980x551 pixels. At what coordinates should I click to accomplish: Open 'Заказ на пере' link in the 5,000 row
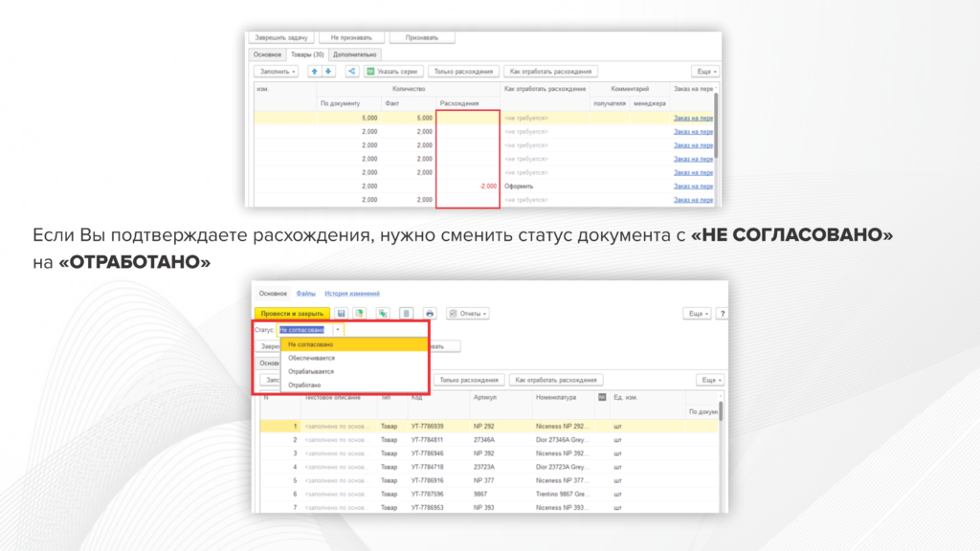(693, 118)
